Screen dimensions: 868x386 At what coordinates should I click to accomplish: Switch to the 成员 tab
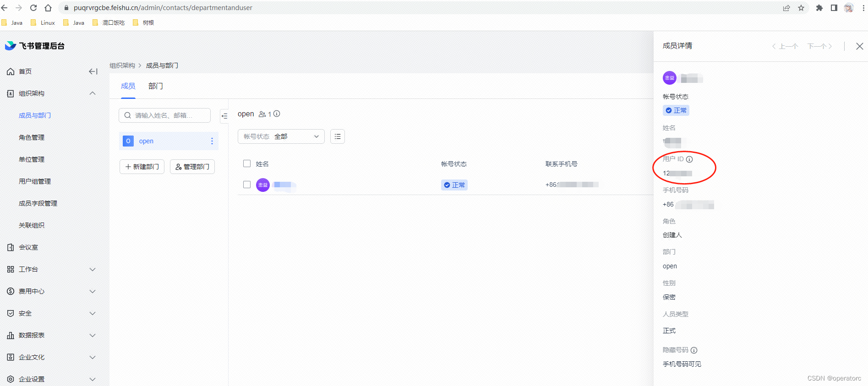128,86
